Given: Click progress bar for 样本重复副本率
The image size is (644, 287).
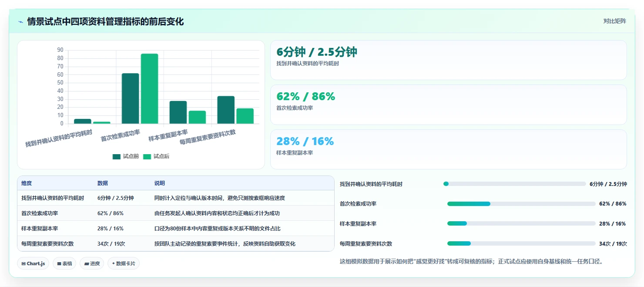Looking at the screenshot, I should (521, 223).
